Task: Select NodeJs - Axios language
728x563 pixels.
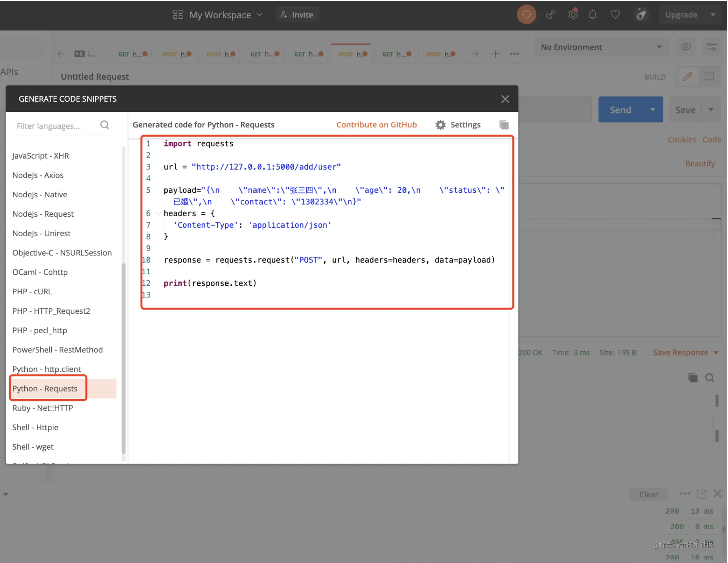Action: (x=38, y=175)
